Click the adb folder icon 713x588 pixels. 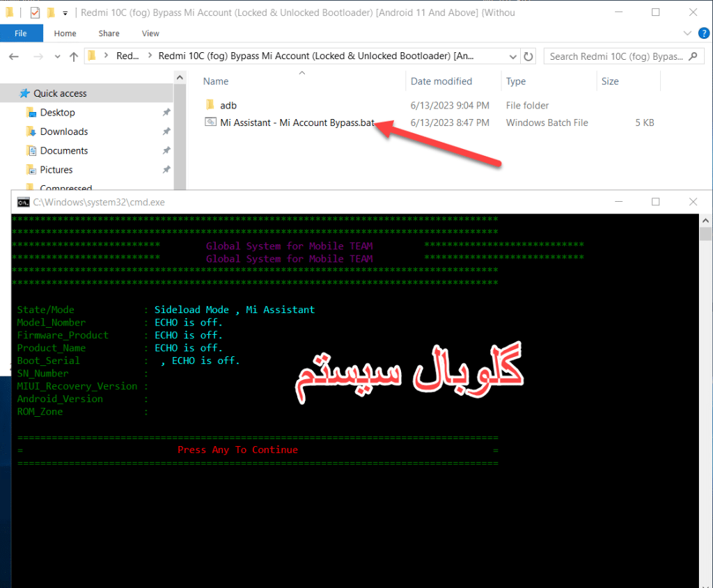point(210,105)
